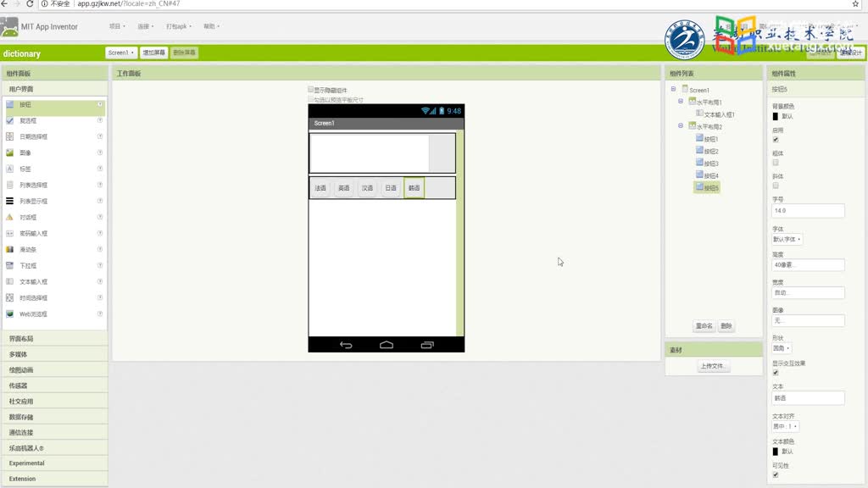Screen dimensions: 868x488
Task: Expand the 多媒体 palette section
Action: 54,354
